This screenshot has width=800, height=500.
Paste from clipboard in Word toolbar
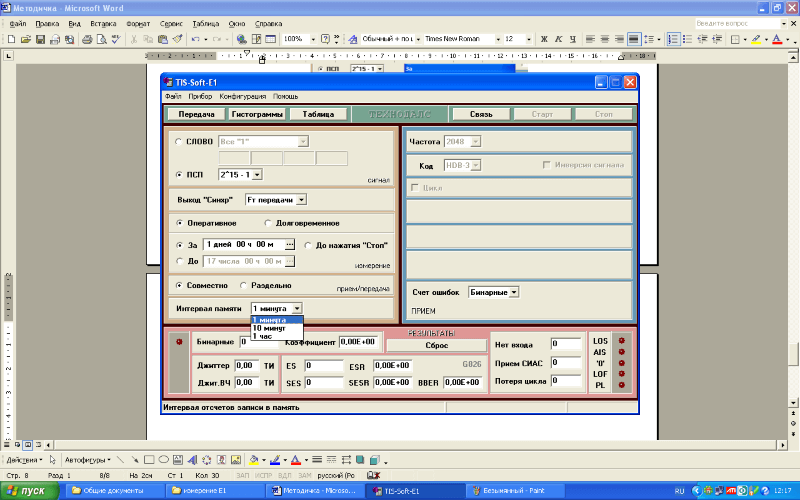click(163, 39)
